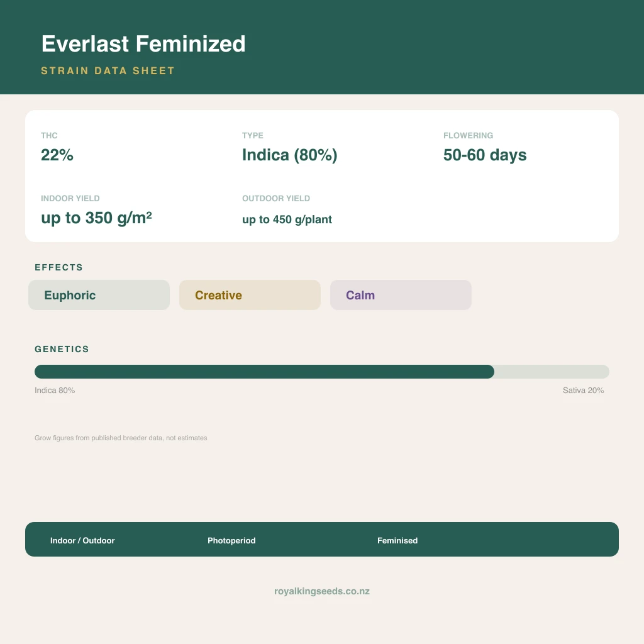Click the Indica/Sativa genetics progress bar
This screenshot has width=644, height=644.
[321, 372]
